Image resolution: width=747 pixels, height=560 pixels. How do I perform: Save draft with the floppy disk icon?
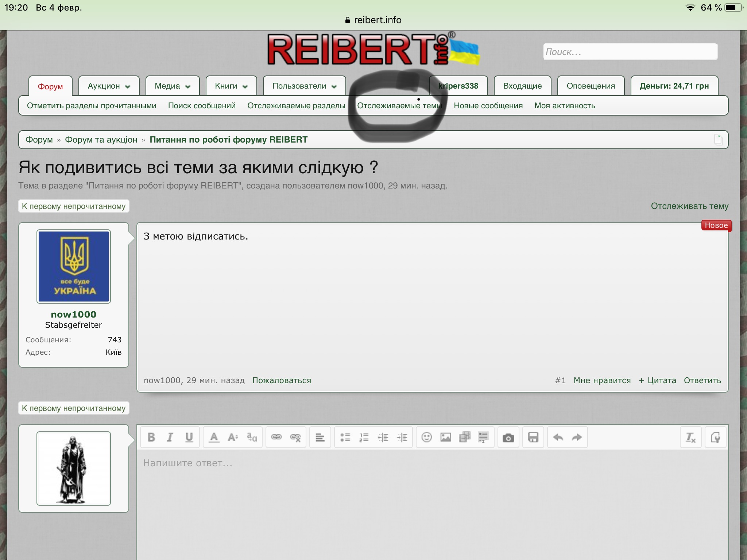coord(533,437)
